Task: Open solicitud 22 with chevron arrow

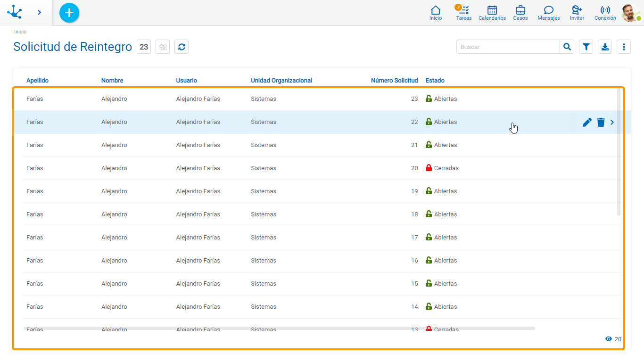Action: point(612,122)
